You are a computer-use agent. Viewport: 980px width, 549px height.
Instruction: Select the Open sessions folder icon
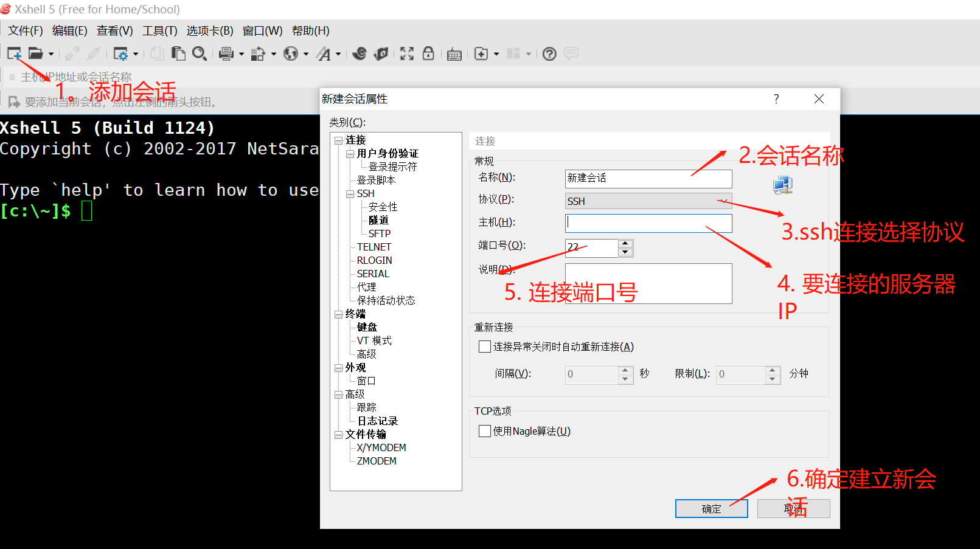point(35,54)
